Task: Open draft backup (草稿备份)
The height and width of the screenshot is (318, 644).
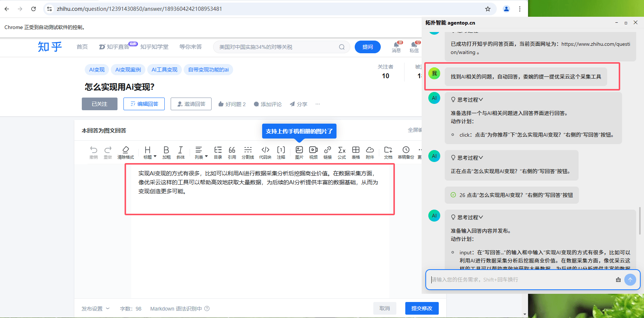Action: click(x=406, y=152)
